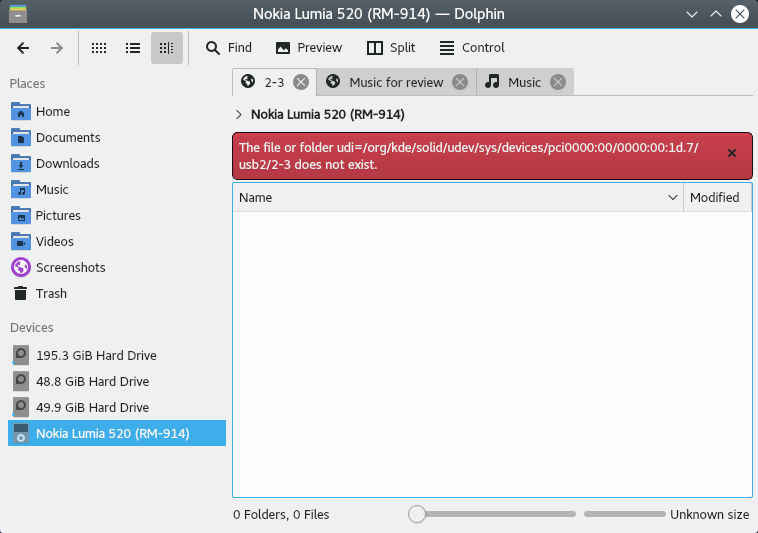Click the Dolphin app icon in title bar
Viewport: 758px width, 533px height.
click(x=18, y=14)
